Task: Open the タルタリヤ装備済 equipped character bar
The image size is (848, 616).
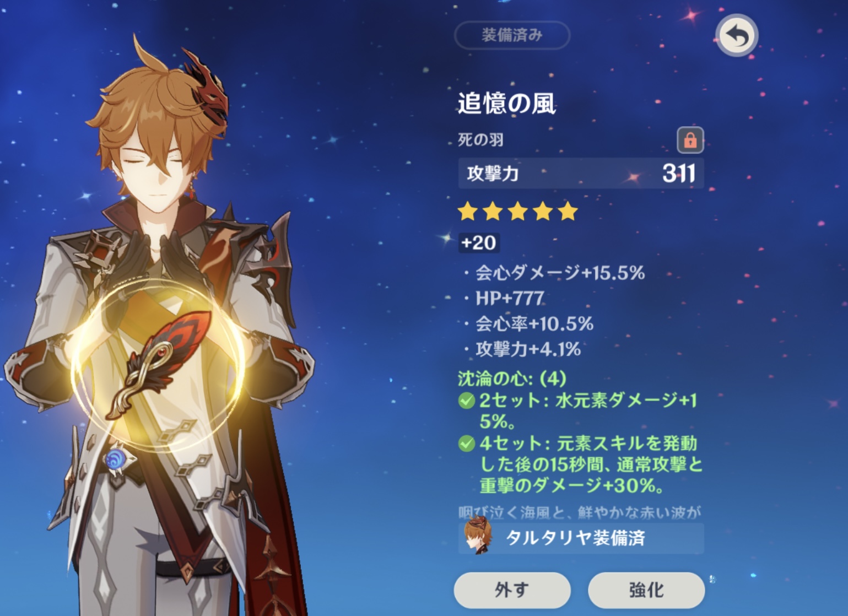Action: coord(581,538)
